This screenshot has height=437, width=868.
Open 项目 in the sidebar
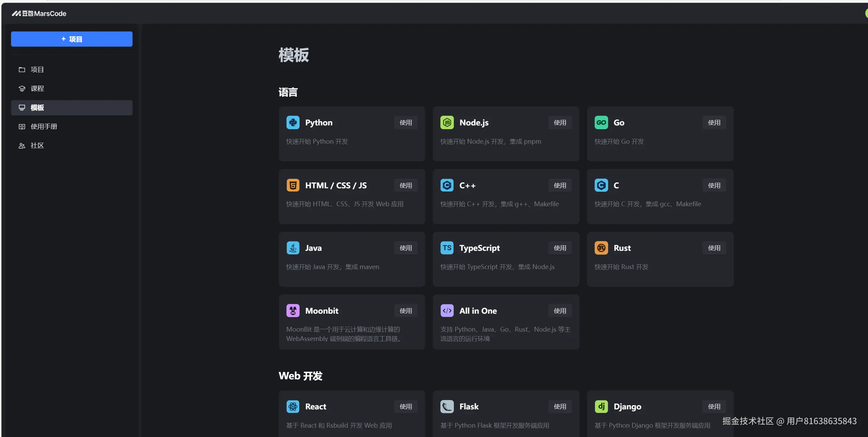tap(37, 70)
